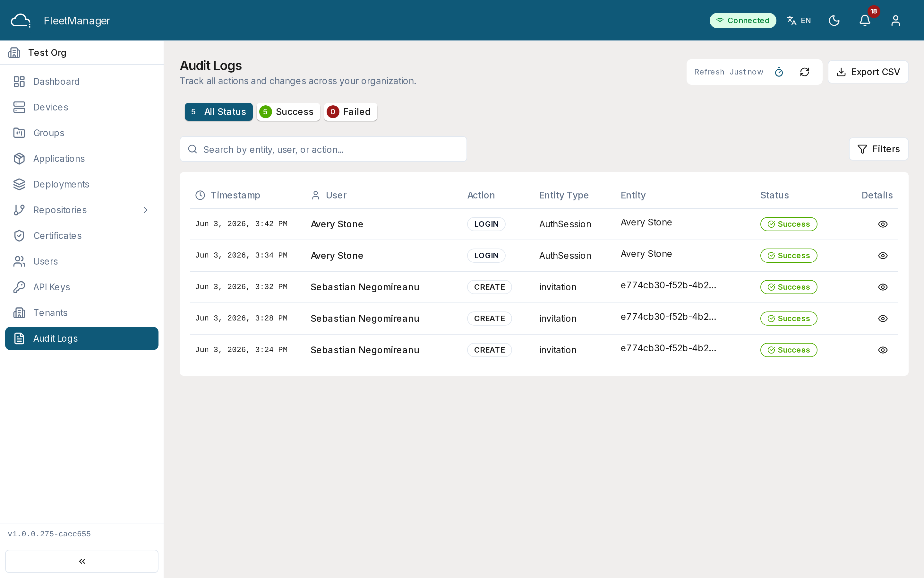This screenshot has width=924, height=578.
Task: Filter by Failed status tab
Action: (350, 112)
